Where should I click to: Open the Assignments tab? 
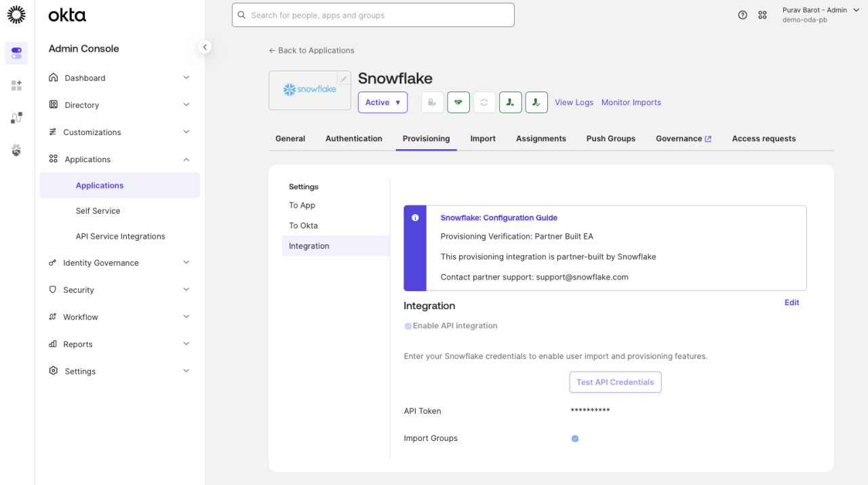coord(541,138)
